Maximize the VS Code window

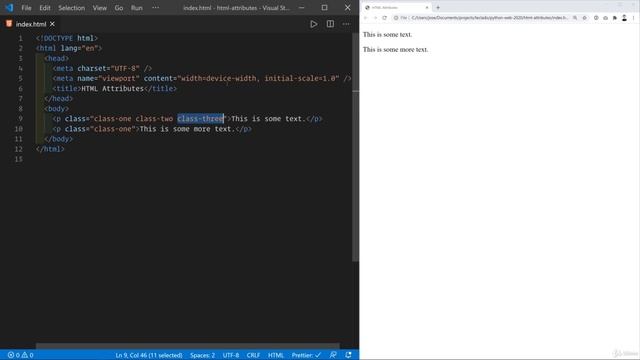pyautogui.click(x=324, y=8)
